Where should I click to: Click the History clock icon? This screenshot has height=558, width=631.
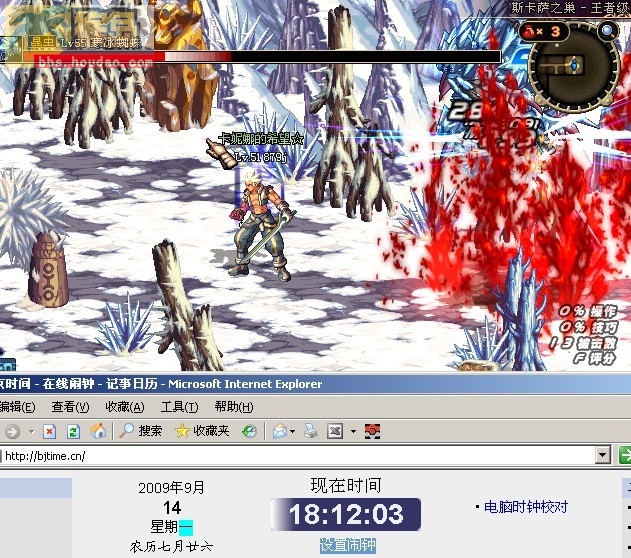(x=250, y=432)
